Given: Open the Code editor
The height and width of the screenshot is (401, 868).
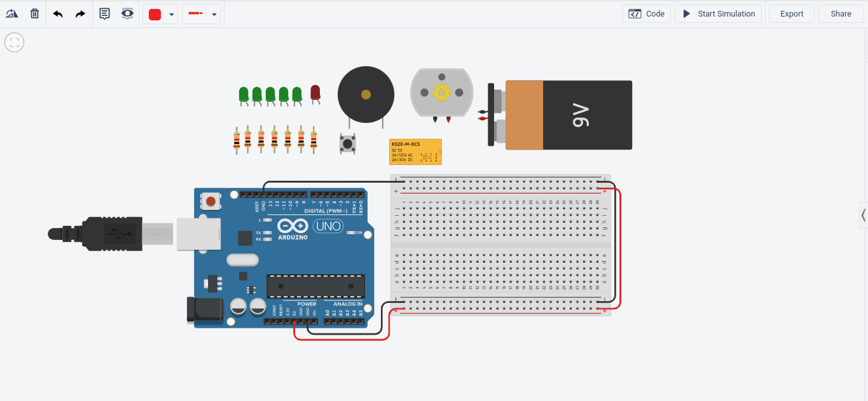Looking at the screenshot, I should (646, 13).
